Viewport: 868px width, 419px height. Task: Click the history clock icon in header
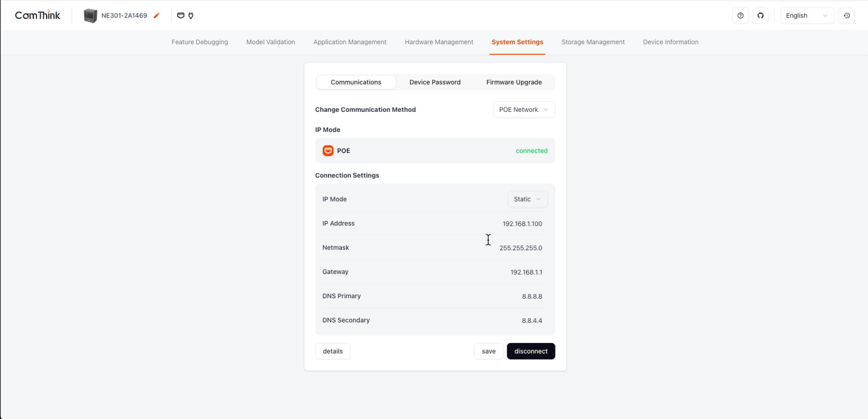847,16
